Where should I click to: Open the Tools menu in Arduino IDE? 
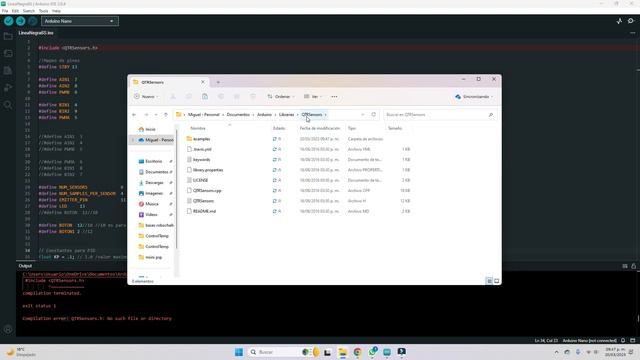pyautogui.click(x=43, y=11)
